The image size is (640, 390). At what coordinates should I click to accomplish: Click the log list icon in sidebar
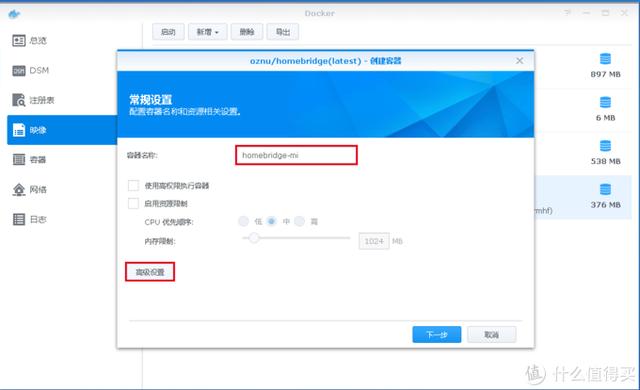19,219
